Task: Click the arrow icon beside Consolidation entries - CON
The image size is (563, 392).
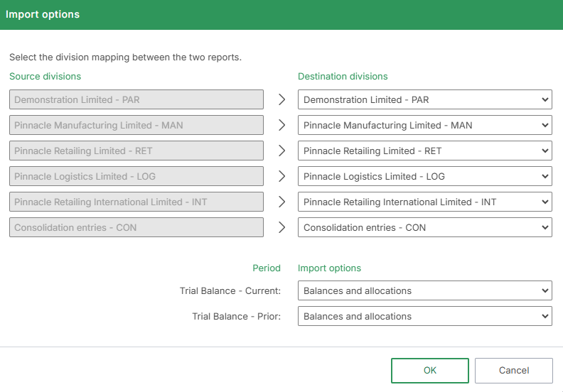Action: point(281,227)
